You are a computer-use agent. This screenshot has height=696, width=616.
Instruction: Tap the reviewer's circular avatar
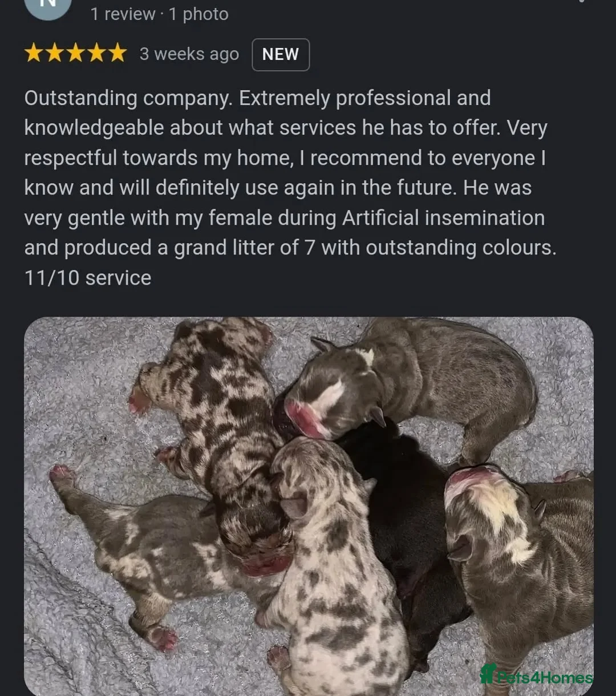point(48,7)
